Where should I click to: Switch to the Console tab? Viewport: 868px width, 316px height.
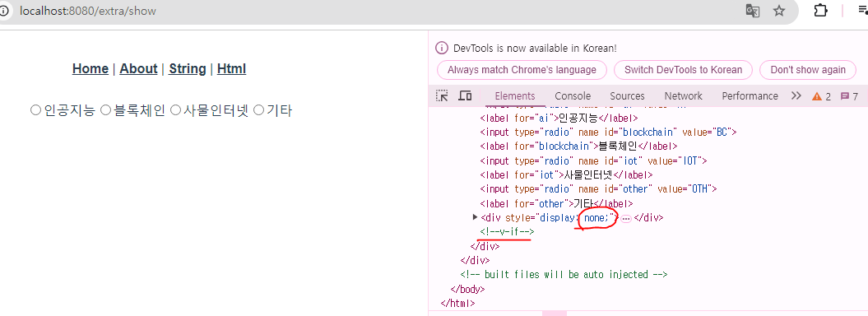(x=573, y=95)
